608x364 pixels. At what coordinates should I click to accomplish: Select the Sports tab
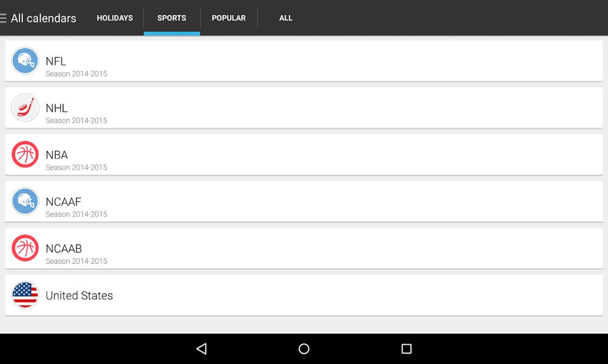point(172,18)
